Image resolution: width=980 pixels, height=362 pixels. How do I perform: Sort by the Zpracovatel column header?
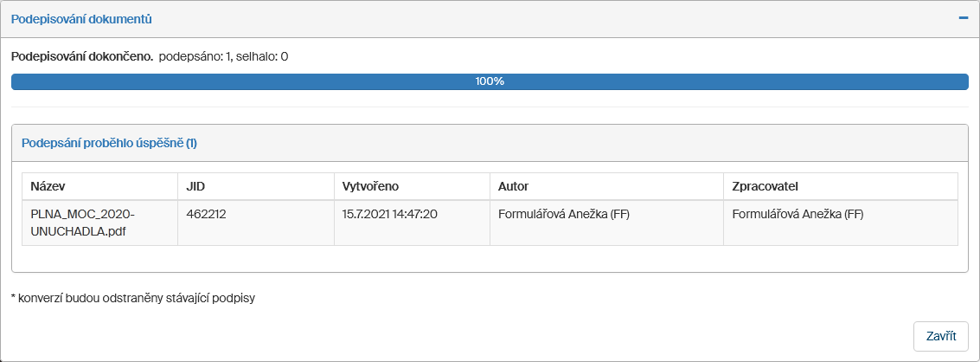tap(770, 186)
